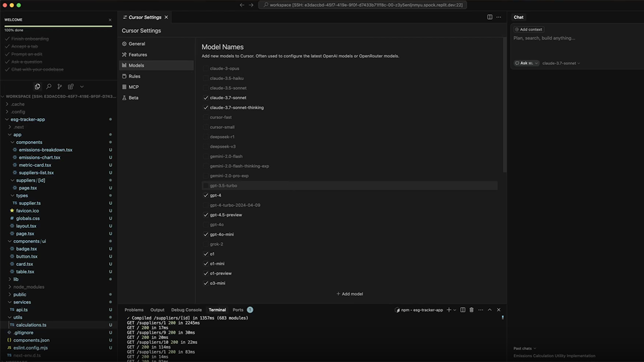This screenshot has height=362, width=644.
Task: Maximize the terminal panel size
Action: (489, 310)
